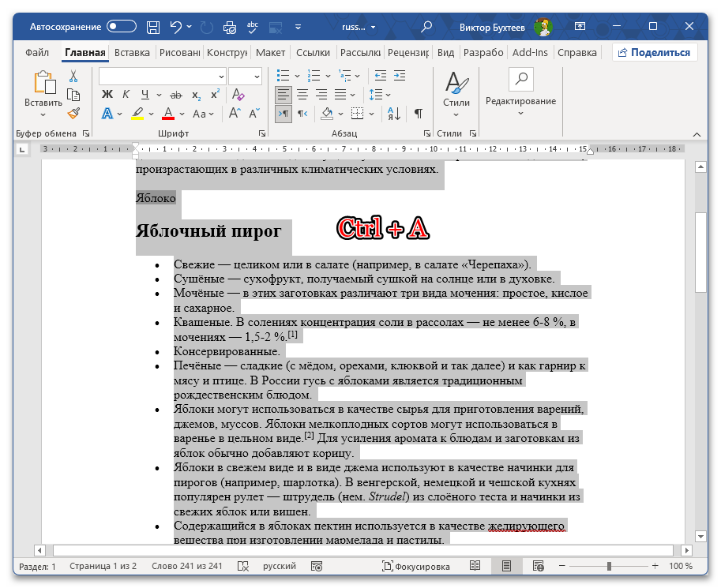
Task: Sort the selected text alphabetically
Action: (x=394, y=113)
